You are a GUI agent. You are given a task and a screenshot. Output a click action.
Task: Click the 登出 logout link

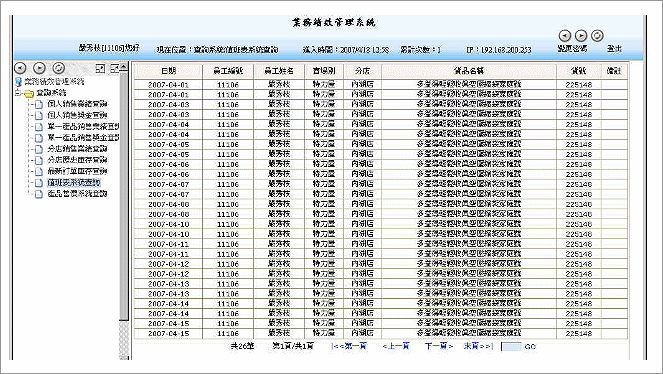(x=614, y=49)
